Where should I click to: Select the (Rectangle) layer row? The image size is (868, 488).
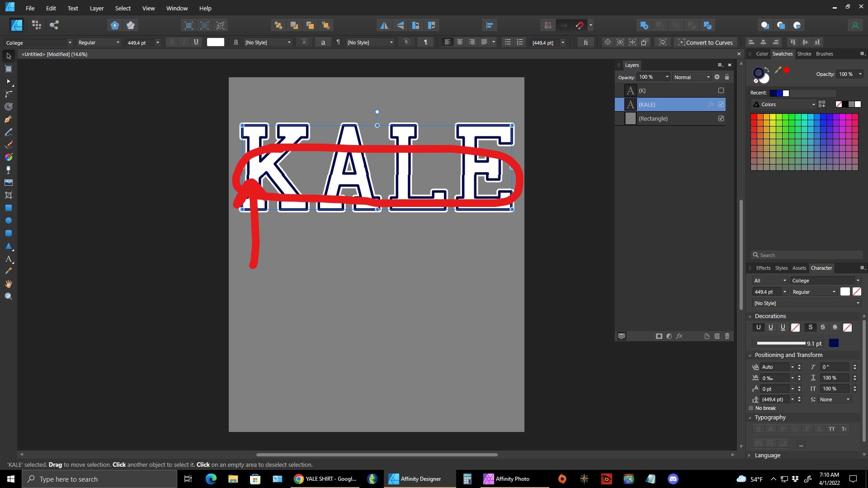coord(670,118)
